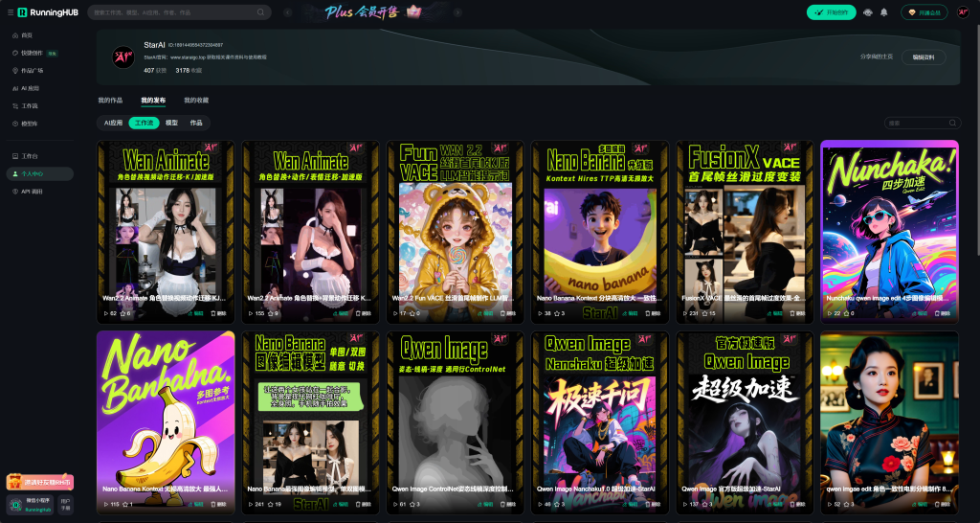
Task: Select the AI应用 filter pill
Action: tap(111, 123)
